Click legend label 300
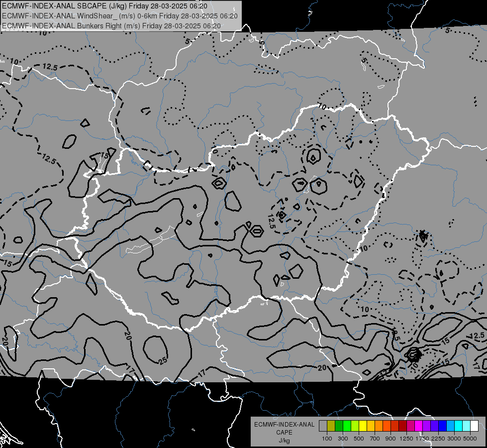This screenshot has height=448, width=487. click(343, 439)
